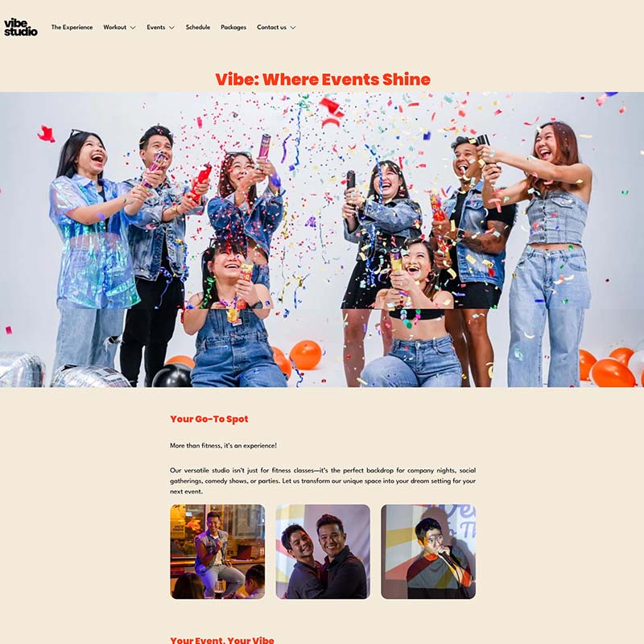
Task: Click the vibe studio logo
Action: [x=21, y=27]
